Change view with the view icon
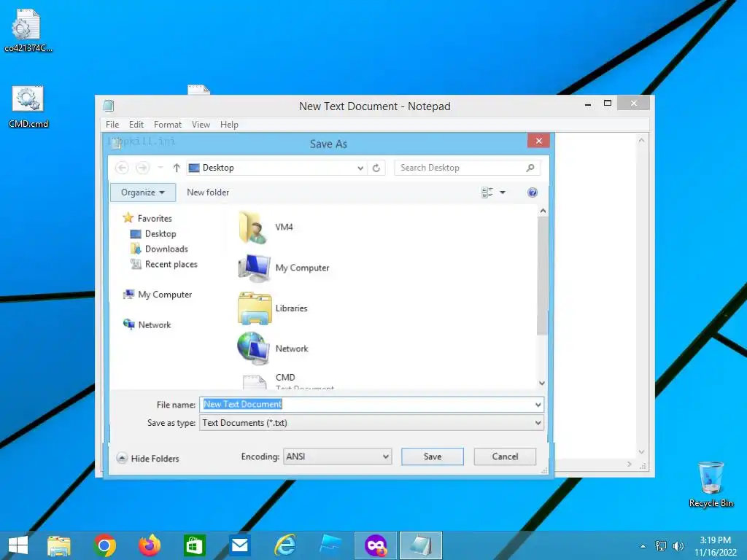The width and height of the screenshot is (747, 560). point(487,192)
